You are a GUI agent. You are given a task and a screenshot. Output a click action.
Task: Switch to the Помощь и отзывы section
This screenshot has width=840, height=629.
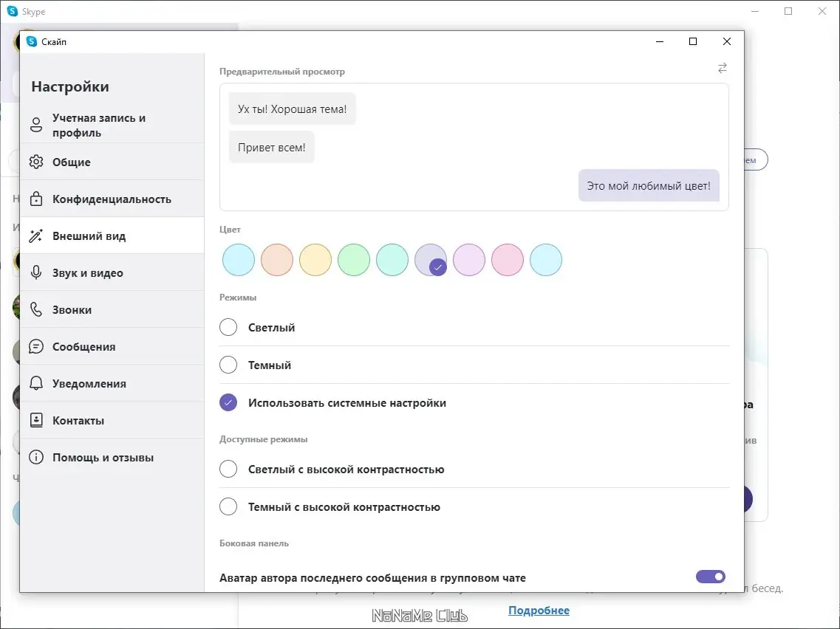tap(35, 457)
